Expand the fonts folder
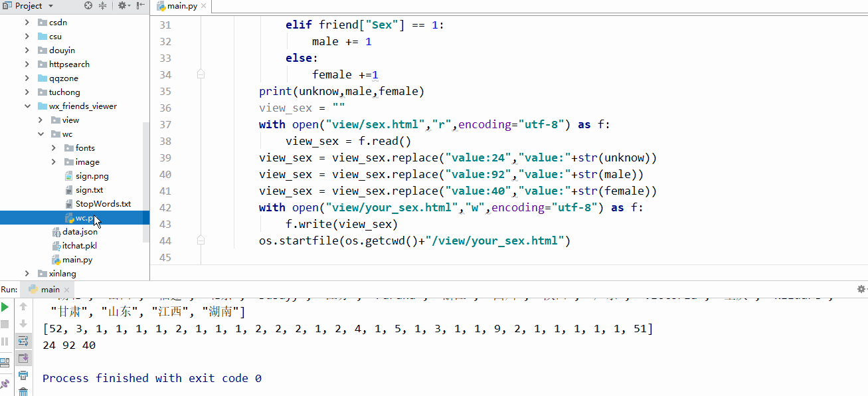This screenshot has width=868, height=396. 54,148
